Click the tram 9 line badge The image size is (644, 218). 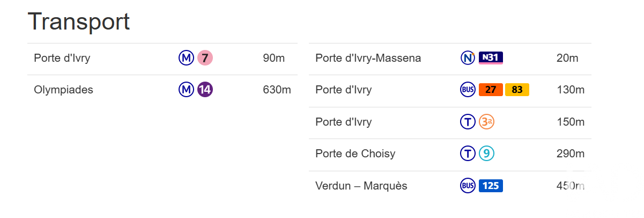click(x=486, y=154)
